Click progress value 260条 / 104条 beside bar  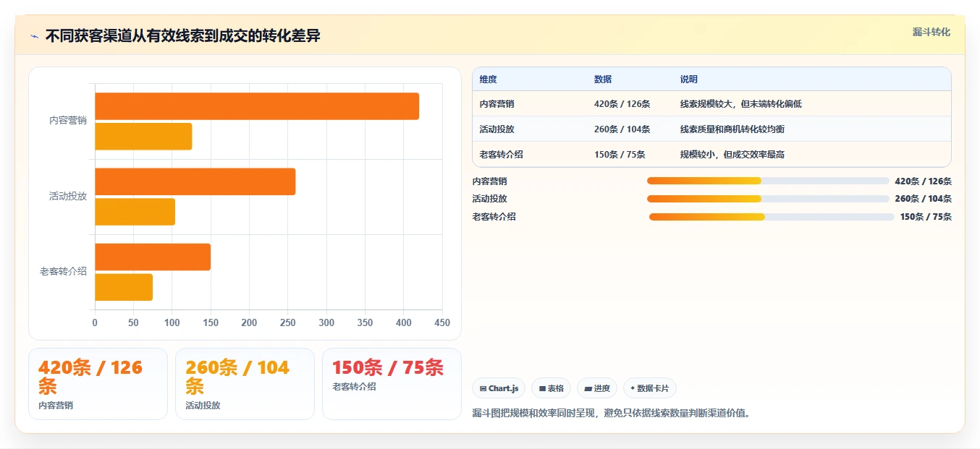point(923,199)
